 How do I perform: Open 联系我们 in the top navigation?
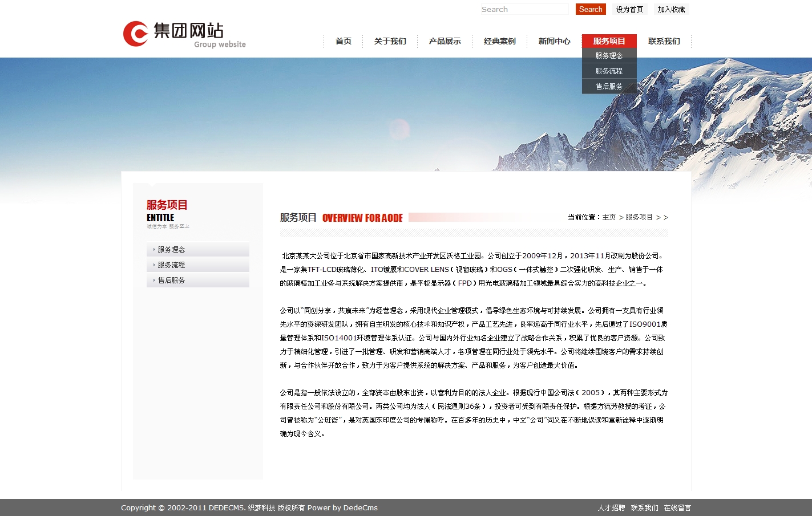(x=664, y=41)
